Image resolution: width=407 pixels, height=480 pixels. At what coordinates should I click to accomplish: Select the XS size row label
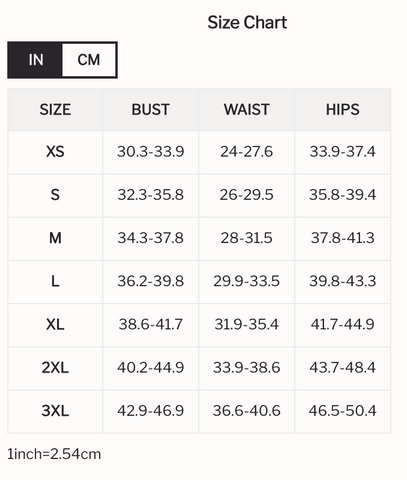(55, 152)
